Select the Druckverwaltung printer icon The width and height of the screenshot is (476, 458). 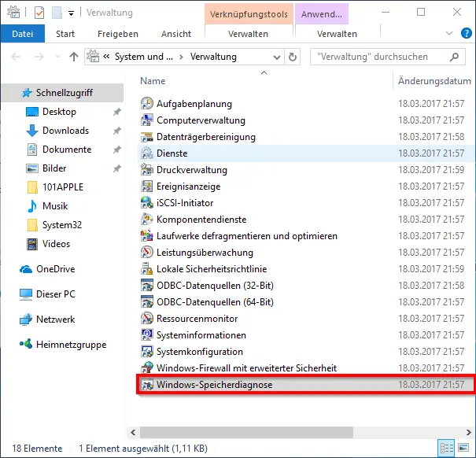point(147,170)
